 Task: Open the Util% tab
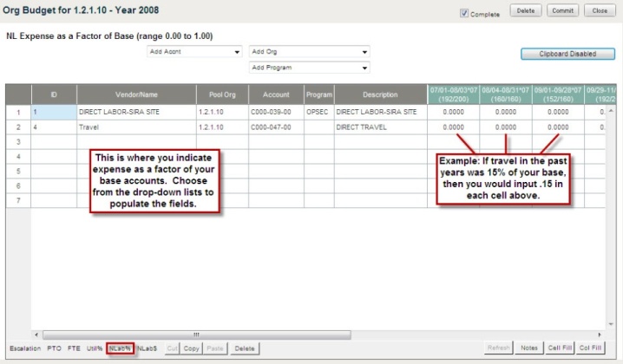click(94, 348)
